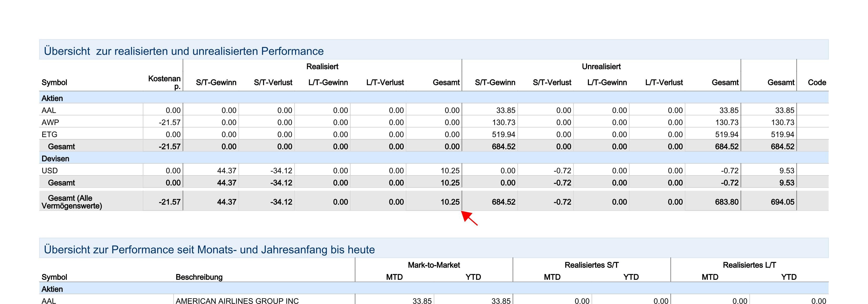This screenshot has height=304, width=868.
Task: Click the AAL symbol in first table
Action: 49,110
